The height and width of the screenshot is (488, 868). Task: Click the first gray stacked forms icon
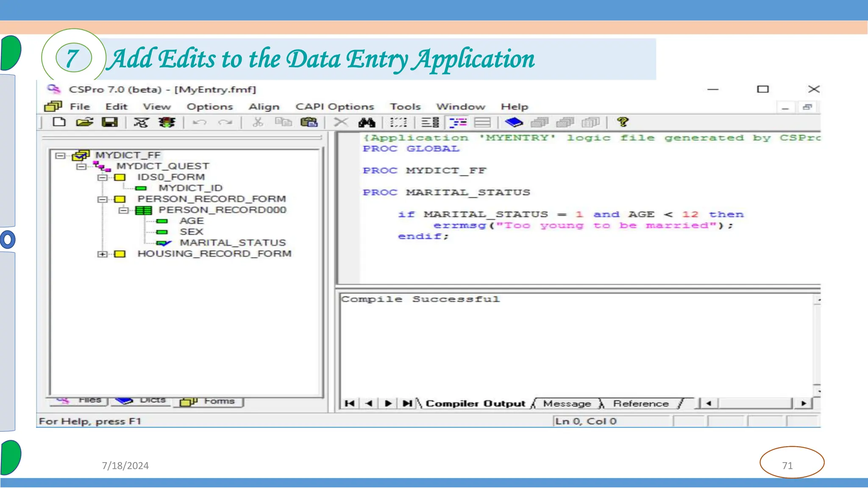point(540,122)
